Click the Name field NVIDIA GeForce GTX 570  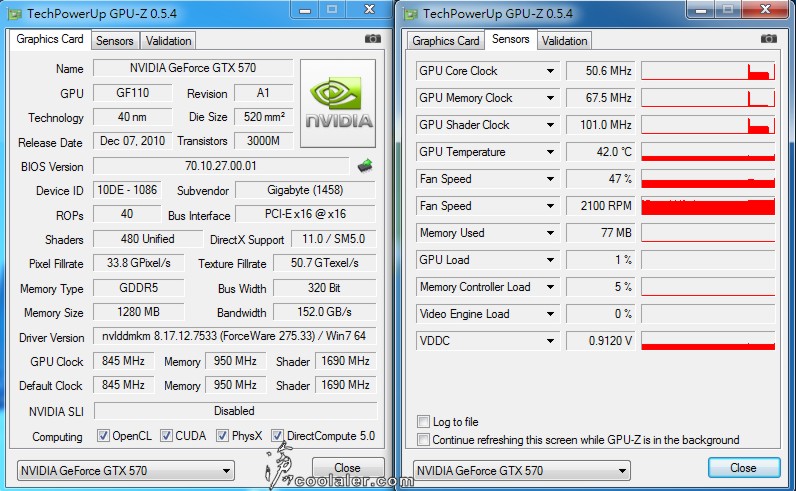pos(193,68)
